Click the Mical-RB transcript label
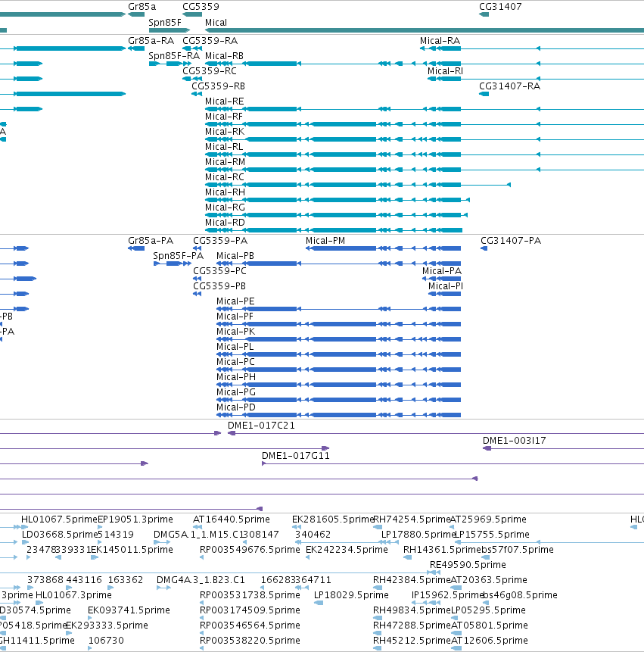This screenshot has height=652, width=644. pyautogui.click(x=224, y=56)
